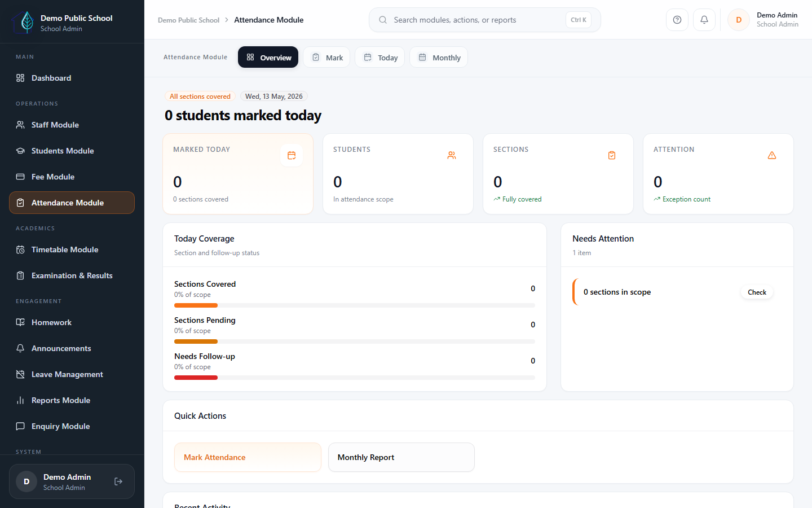Click the Staff Module people icon
Viewport: 812px width, 508px height.
click(x=20, y=125)
